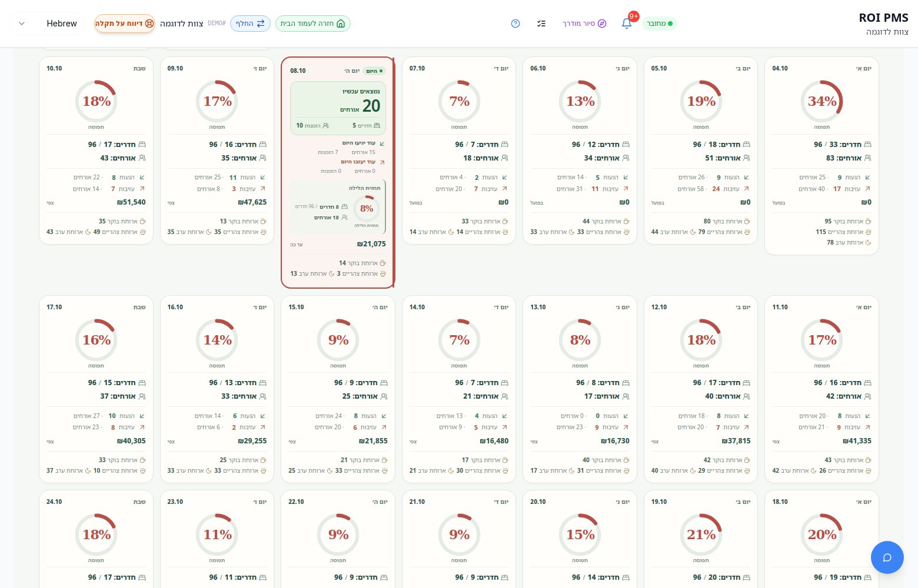Click the 21% occupancy figure on 19.10

[701, 534]
